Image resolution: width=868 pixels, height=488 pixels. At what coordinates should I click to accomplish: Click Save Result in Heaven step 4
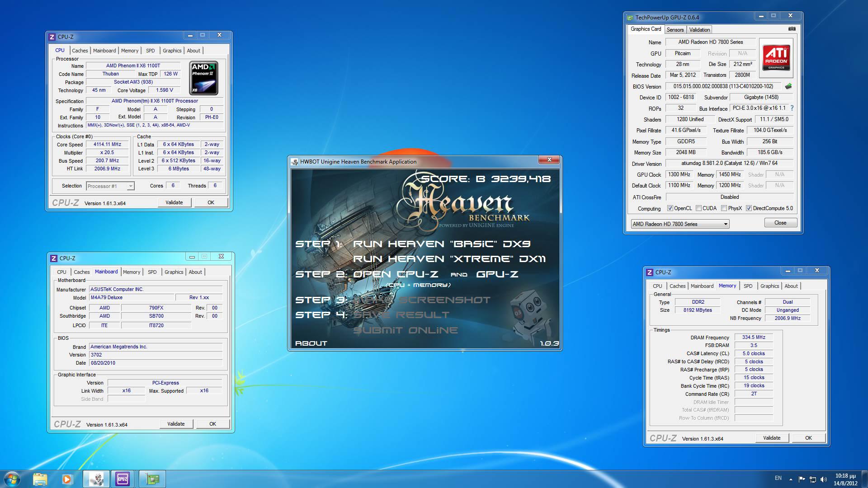401,315
